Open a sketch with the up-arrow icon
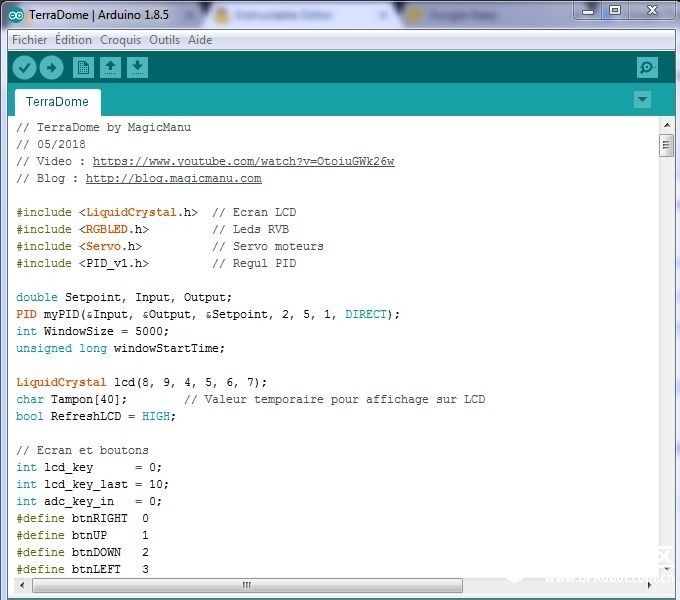The image size is (680, 600). point(111,68)
